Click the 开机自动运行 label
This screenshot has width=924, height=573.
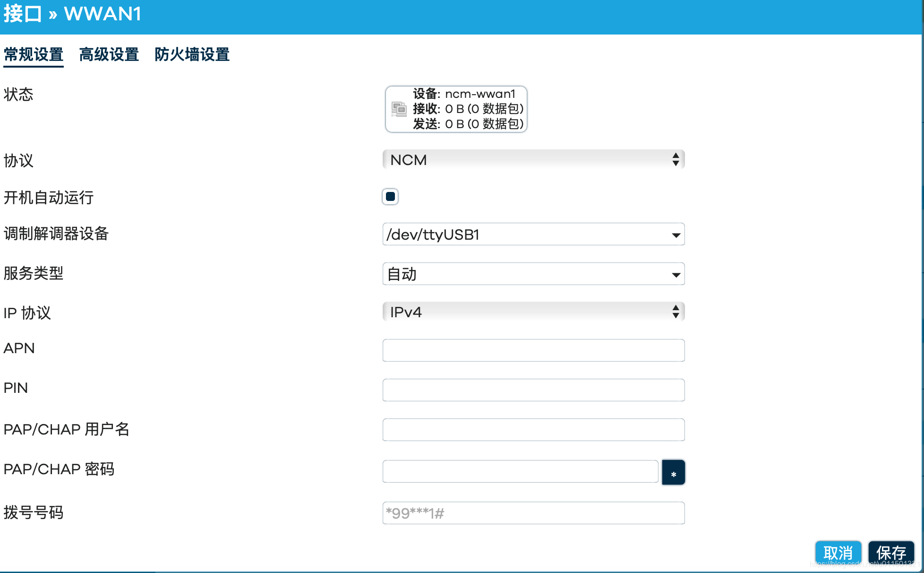coord(49,198)
